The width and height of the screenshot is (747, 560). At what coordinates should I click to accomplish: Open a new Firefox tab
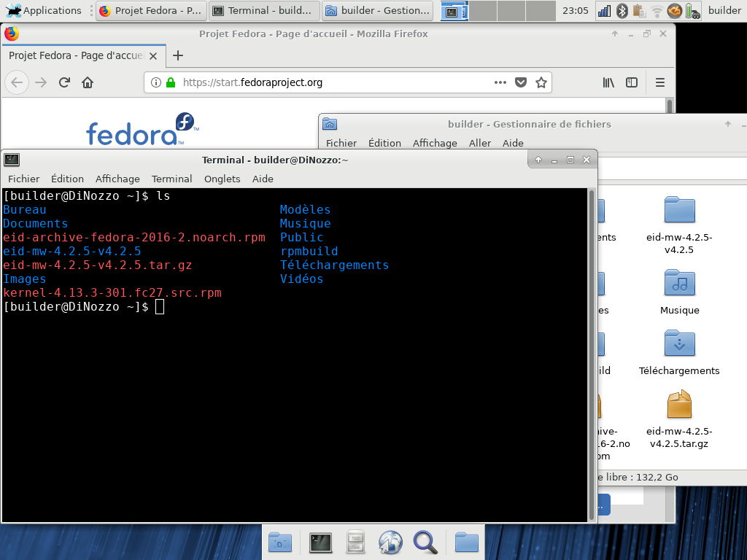[178, 55]
